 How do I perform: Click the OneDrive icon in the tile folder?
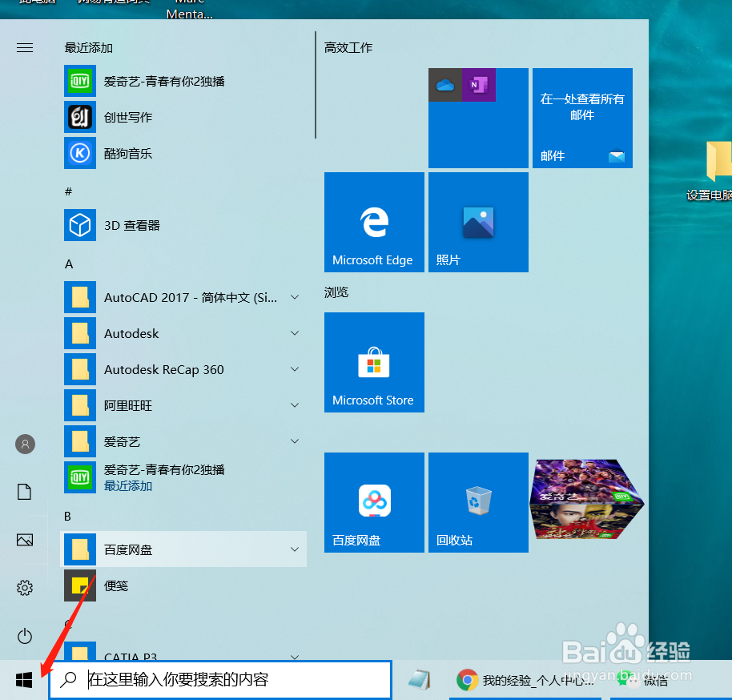point(445,85)
